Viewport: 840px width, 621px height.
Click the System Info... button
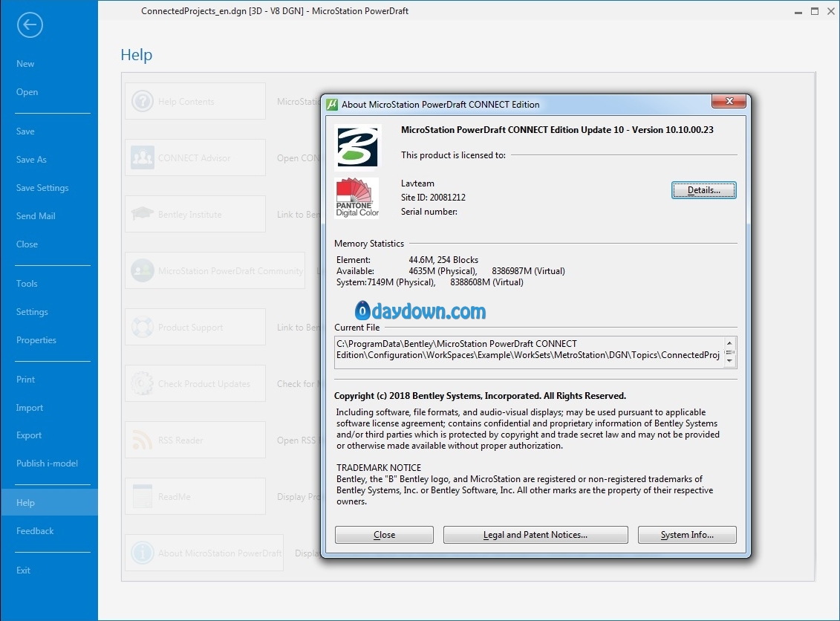pyautogui.click(x=687, y=535)
